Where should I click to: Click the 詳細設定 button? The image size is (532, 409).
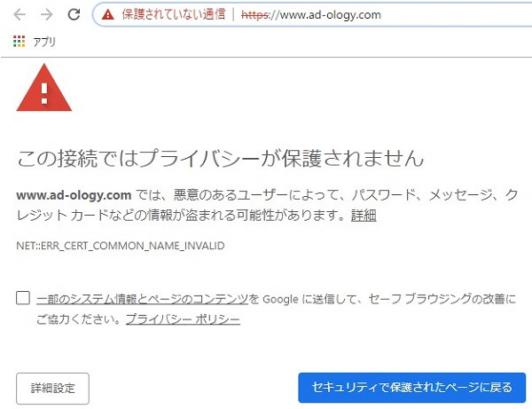click(52, 389)
